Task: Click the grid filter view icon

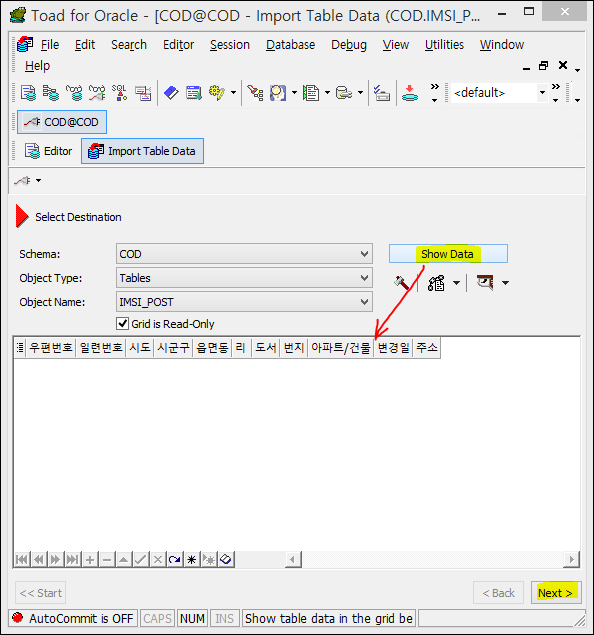Action: (485, 282)
